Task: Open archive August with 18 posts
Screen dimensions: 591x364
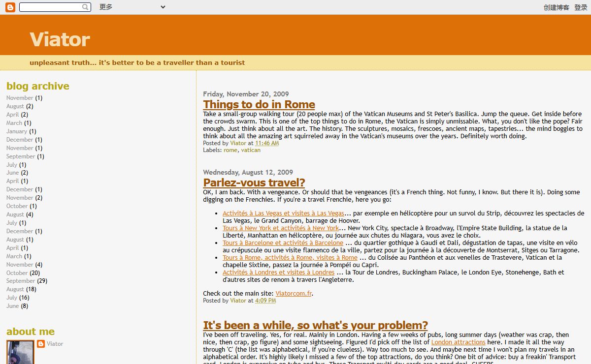Action: click(x=15, y=289)
